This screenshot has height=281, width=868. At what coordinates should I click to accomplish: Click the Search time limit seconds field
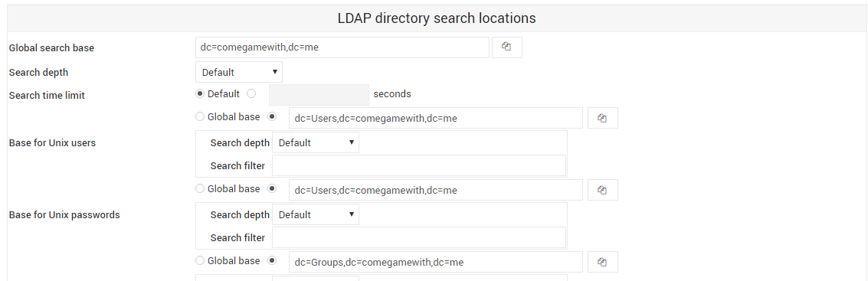319,95
